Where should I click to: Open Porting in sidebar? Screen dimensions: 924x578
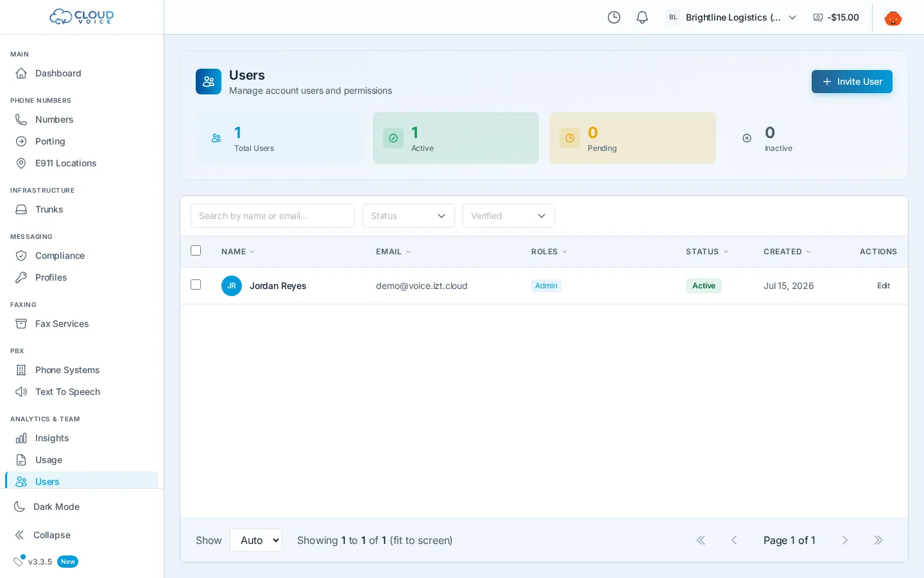[81, 141]
